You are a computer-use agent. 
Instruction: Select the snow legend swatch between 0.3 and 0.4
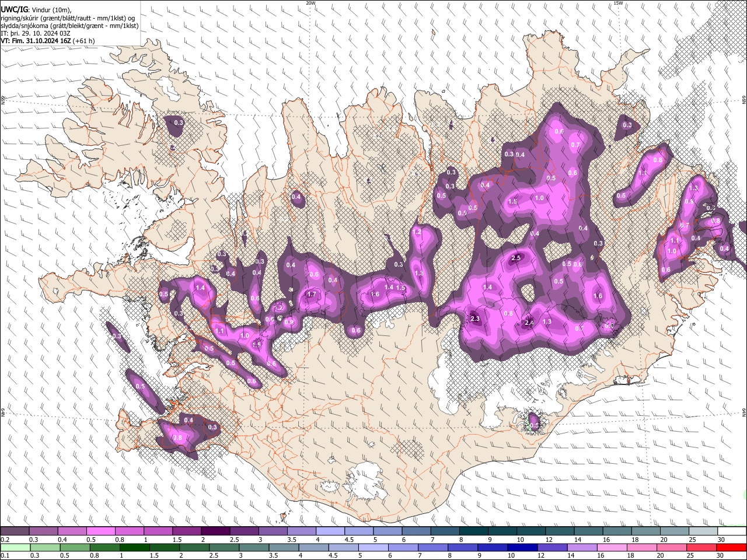(43, 531)
